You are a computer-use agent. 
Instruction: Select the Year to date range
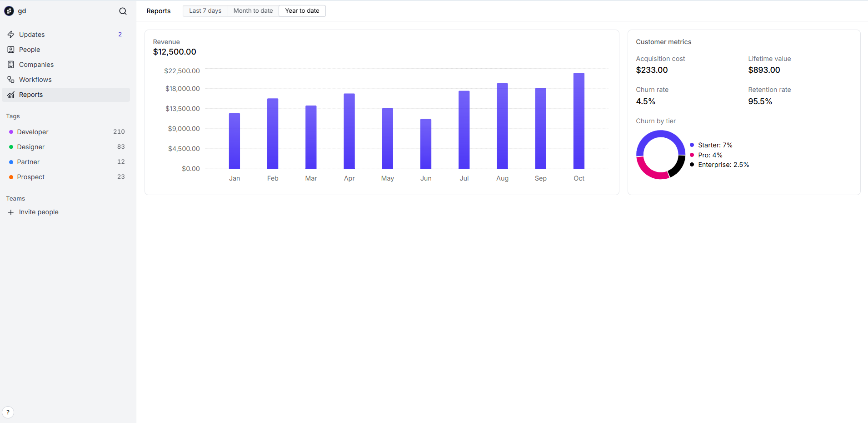(302, 11)
